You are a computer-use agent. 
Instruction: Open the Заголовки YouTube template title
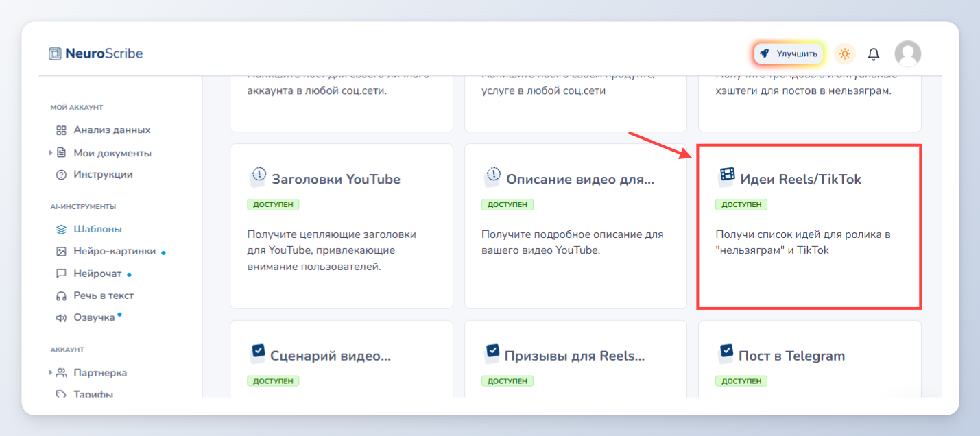click(336, 180)
